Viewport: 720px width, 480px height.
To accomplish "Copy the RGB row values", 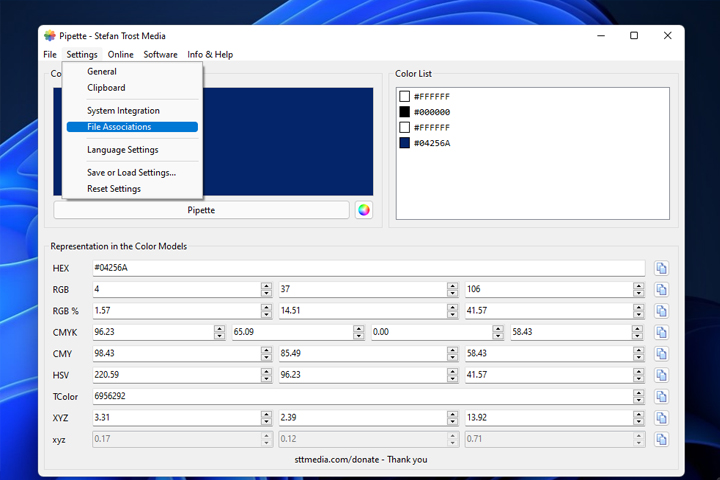I will [x=661, y=289].
